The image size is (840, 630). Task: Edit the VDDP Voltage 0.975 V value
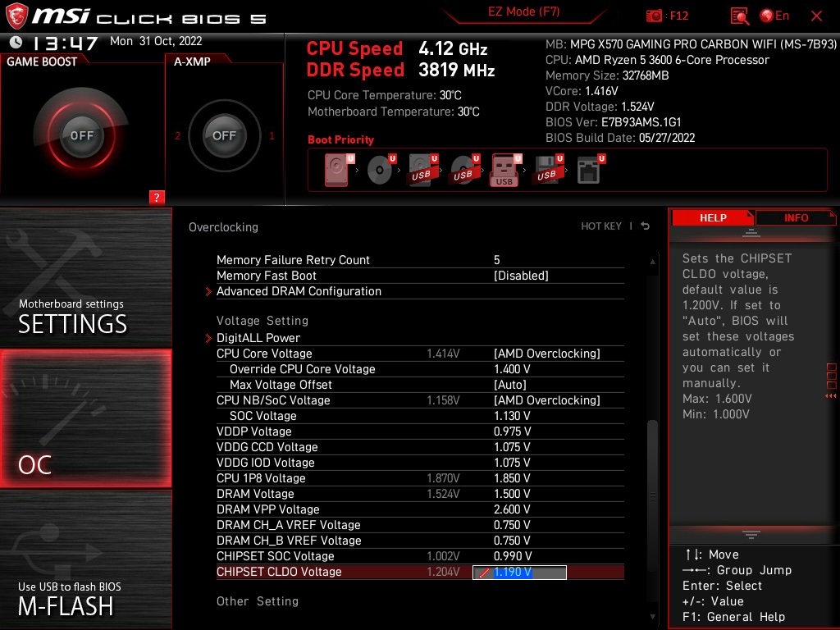512,431
